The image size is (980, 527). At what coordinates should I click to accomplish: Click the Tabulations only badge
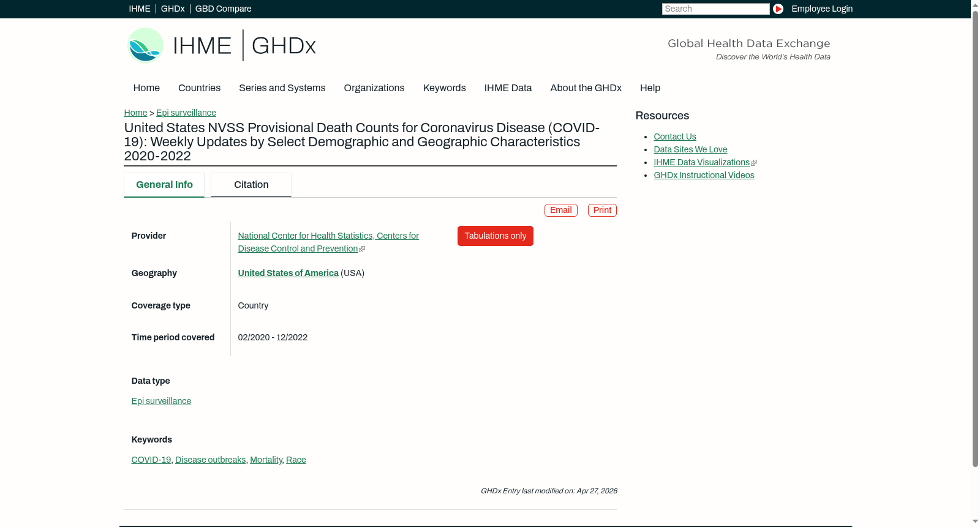click(x=496, y=236)
